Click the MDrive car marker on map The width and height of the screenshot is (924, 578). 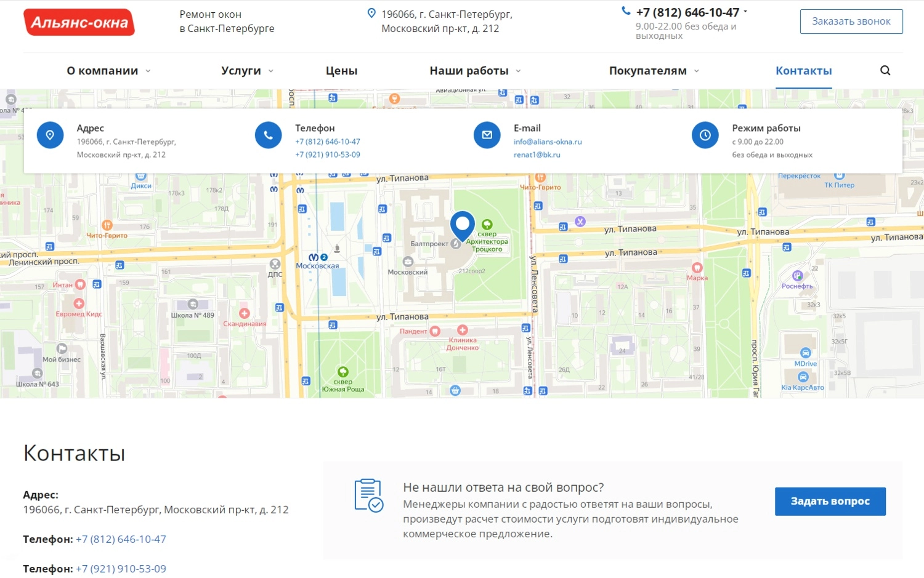806,353
